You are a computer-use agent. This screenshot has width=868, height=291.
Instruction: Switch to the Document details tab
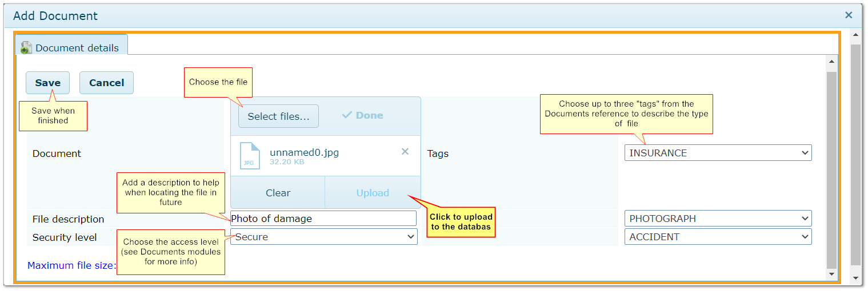(71, 48)
